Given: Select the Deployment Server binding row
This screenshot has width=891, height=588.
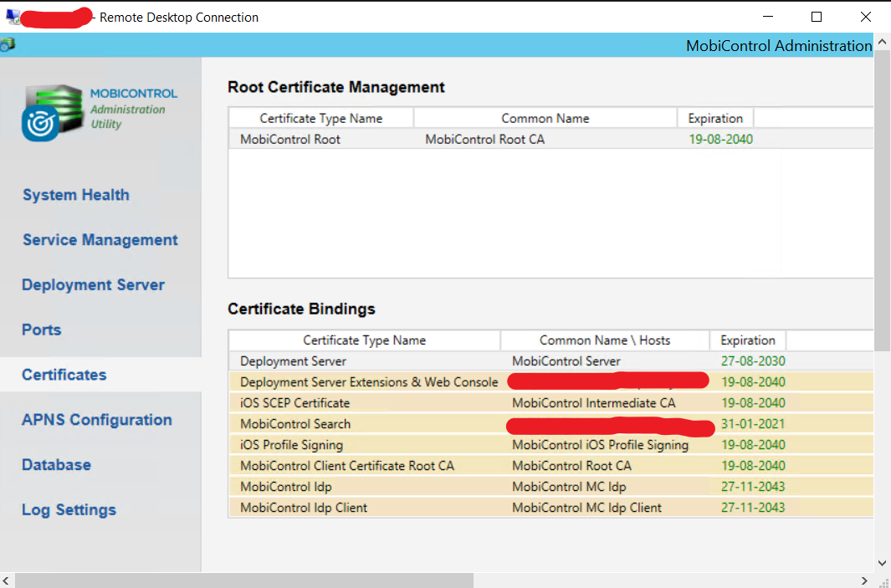Looking at the screenshot, I should (x=293, y=361).
